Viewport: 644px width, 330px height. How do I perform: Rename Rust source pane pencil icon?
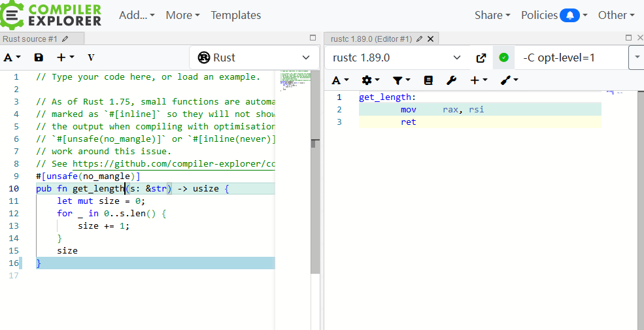(x=65, y=39)
